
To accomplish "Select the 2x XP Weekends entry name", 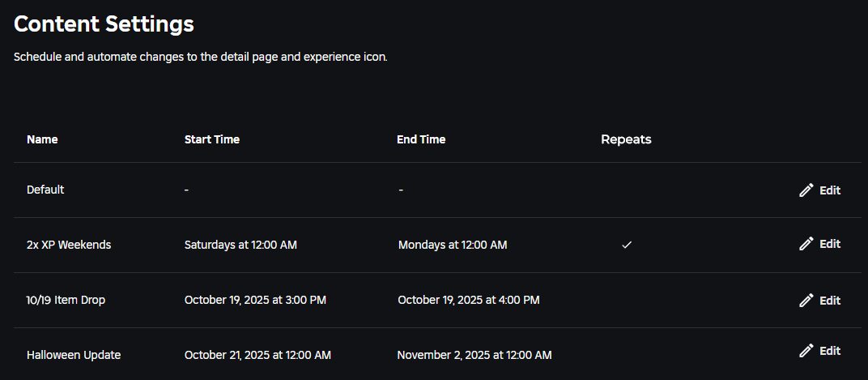I will click(x=69, y=245).
